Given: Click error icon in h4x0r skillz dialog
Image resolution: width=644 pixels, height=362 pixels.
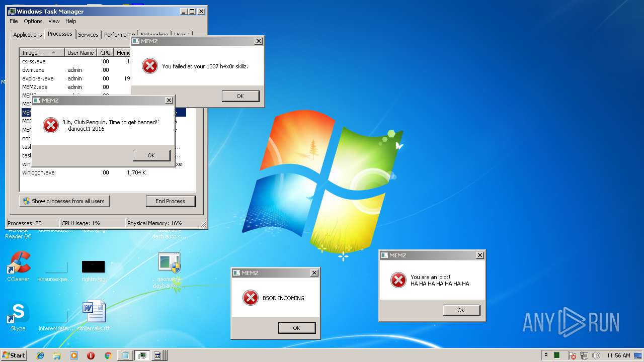Looking at the screenshot, I should [150, 66].
